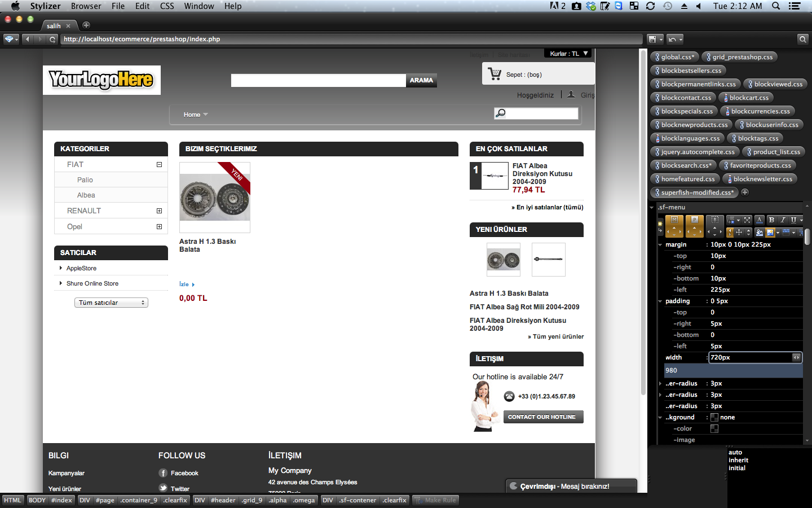Click the Tüm yeni ürünler link
This screenshot has width=812, height=508.
tap(556, 336)
